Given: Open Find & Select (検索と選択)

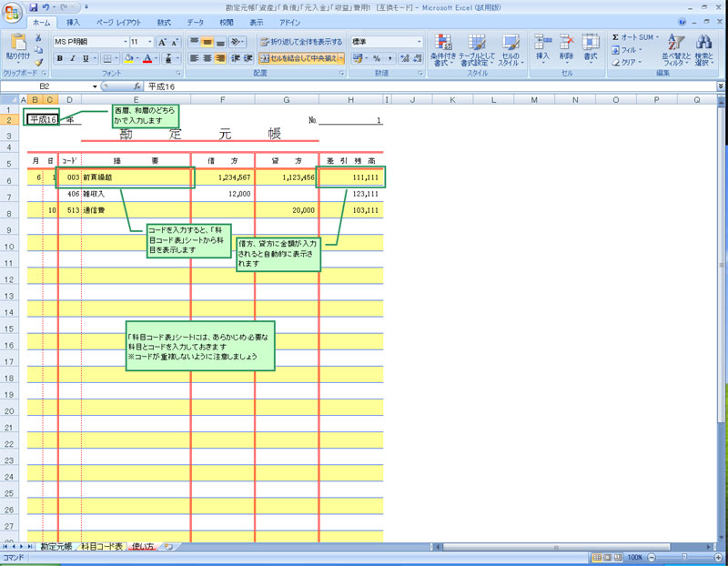Looking at the screenshot, I should click(703, 50).
